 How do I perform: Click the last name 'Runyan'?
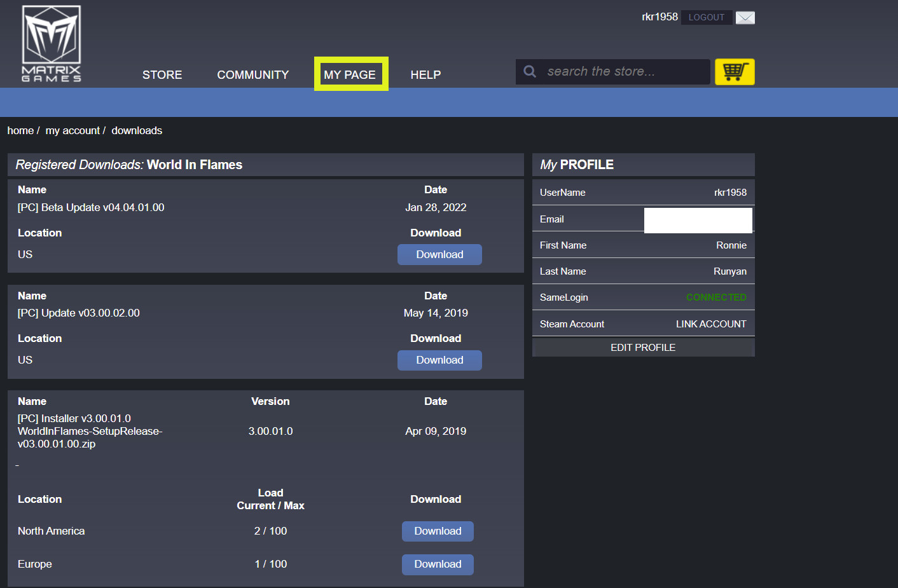coord(730,271)
